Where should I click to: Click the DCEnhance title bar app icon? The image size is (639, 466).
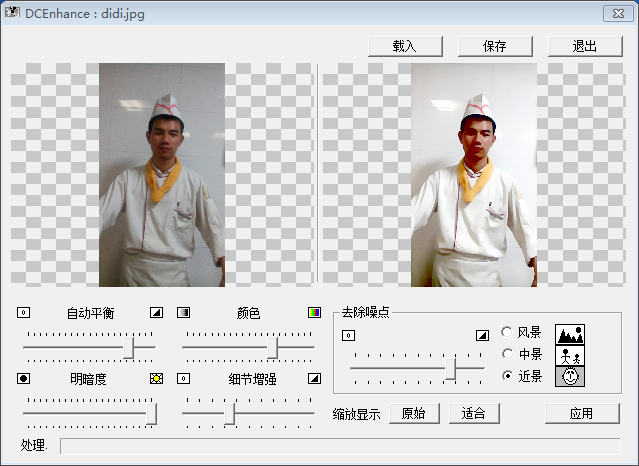tap(12, 12)
